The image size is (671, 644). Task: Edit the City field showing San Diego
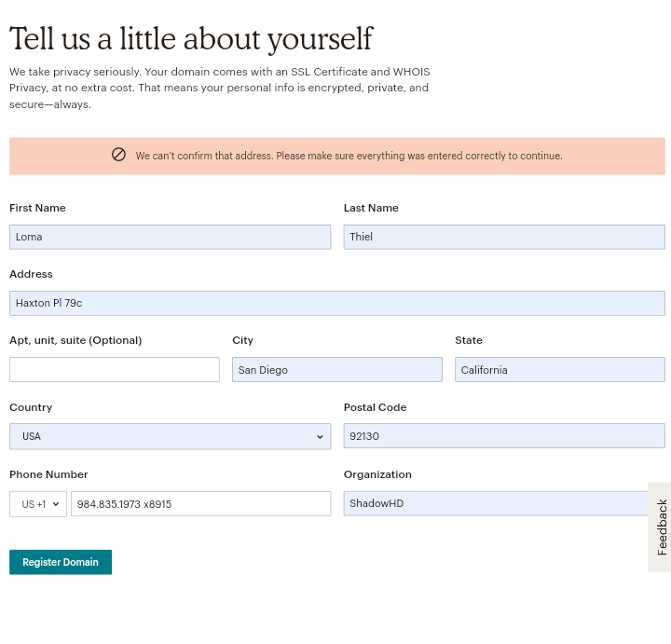(336, 370)
